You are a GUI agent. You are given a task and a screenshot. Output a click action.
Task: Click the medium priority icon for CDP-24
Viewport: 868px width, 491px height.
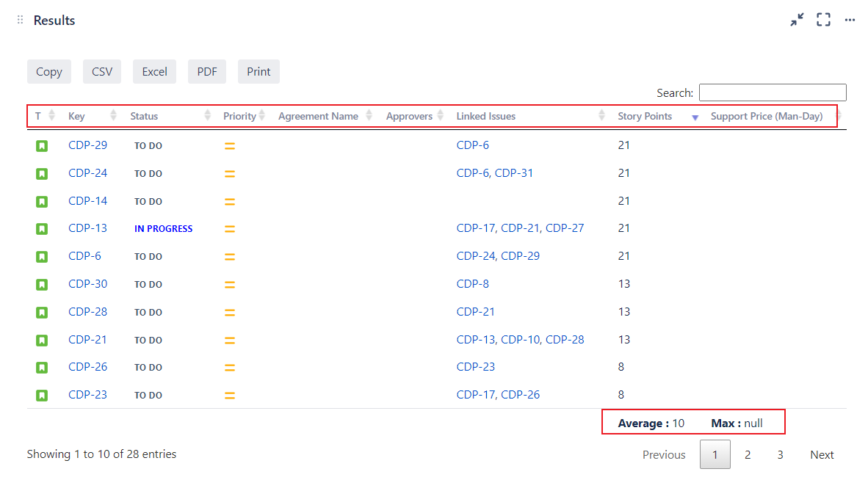click(x=230, y=174)
